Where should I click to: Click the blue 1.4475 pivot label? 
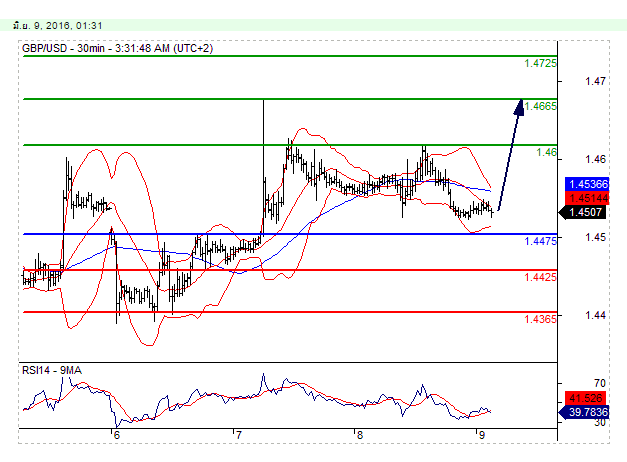(x=540, y=241)
